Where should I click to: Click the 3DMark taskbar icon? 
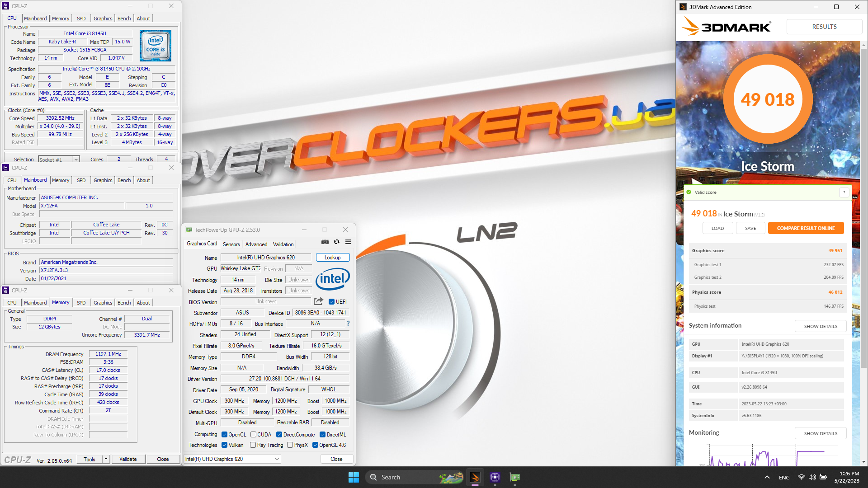475,477
